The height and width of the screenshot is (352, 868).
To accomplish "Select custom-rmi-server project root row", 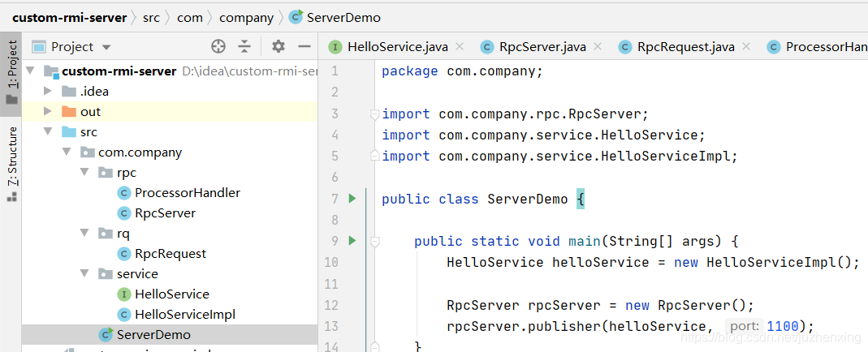I will pos(170,71).
